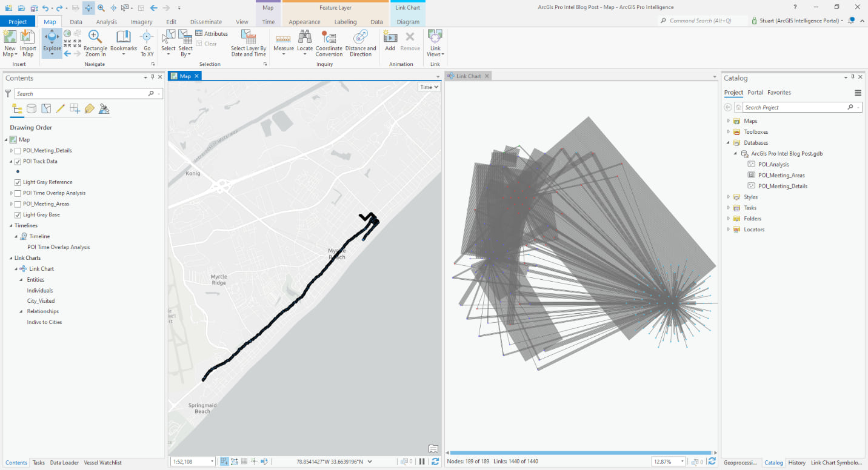Launch the Coordinate Conversion tool
The width and height of the screenshot is (868, 470).
pos(329,42)
